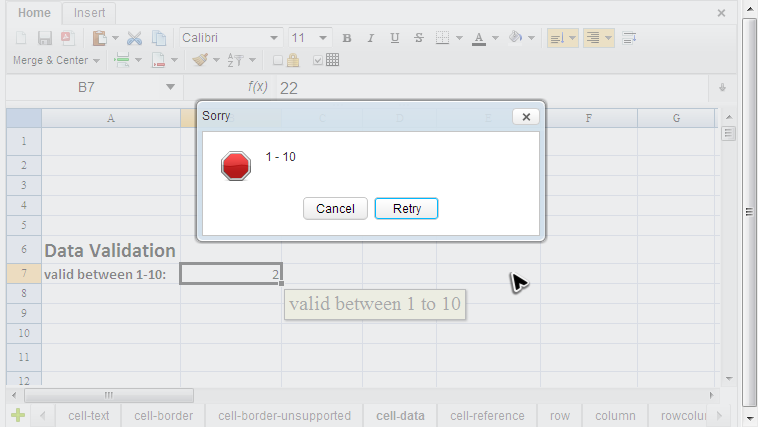758x427 pixels.
Task: Click the fill color paint bucket
Action: [x=515, y=37]
